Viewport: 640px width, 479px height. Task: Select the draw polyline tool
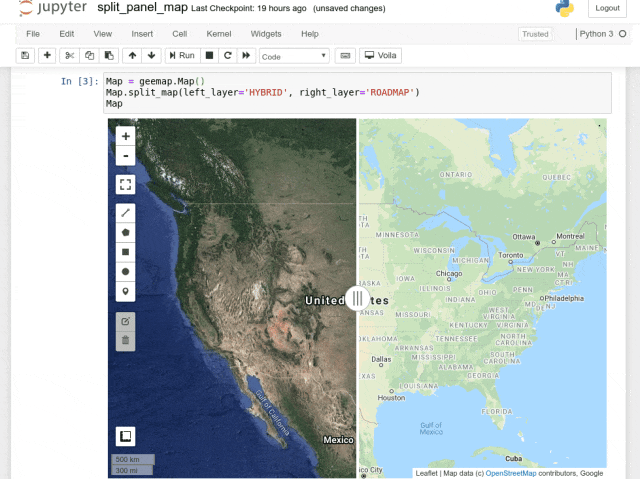[x=125, y=212]
